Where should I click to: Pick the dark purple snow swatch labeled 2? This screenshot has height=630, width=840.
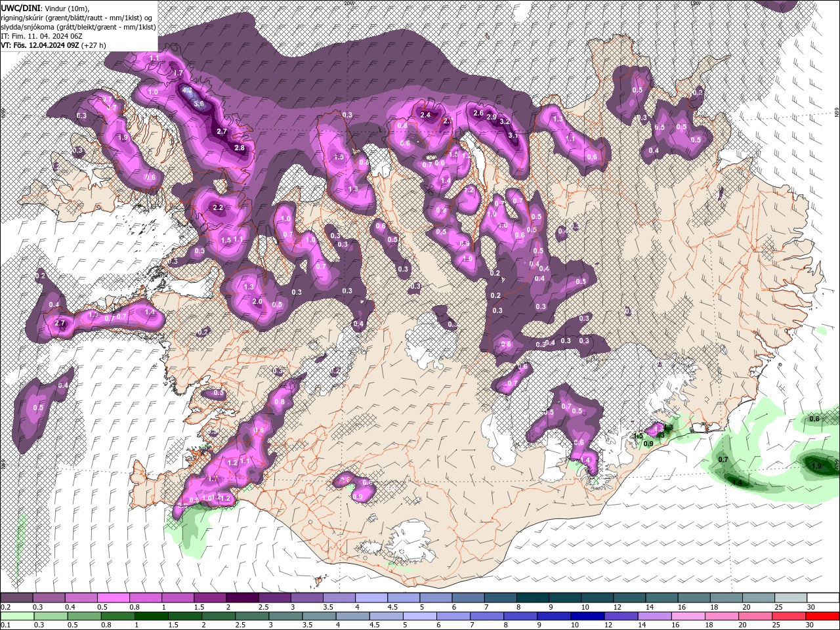(x=241, y=598)
